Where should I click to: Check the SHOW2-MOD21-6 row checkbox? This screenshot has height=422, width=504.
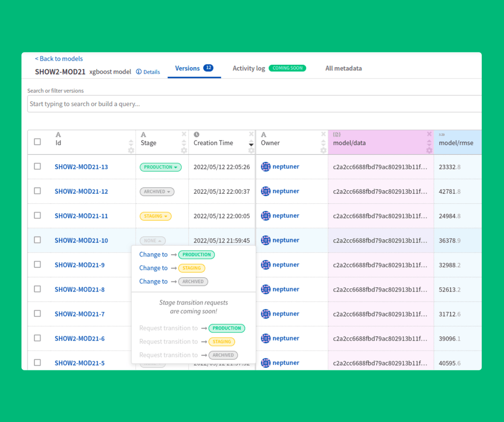click(37, 338)
